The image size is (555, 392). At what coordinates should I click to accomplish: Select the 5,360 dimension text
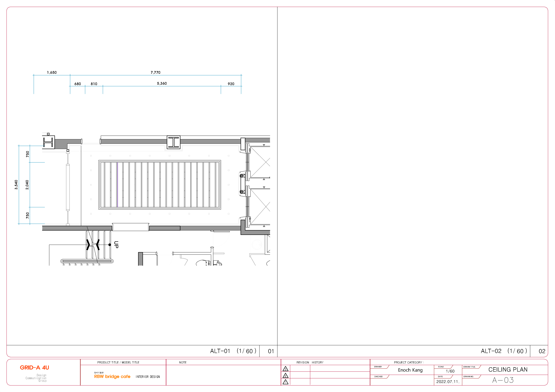162,84
